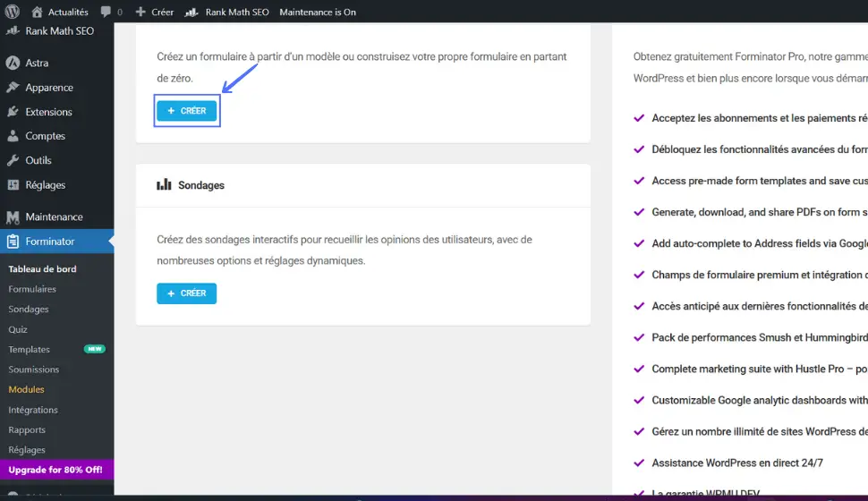Go to Formulaires submenu
The width and height of the screenshot is (868, 501).
[x=32, y=289]
